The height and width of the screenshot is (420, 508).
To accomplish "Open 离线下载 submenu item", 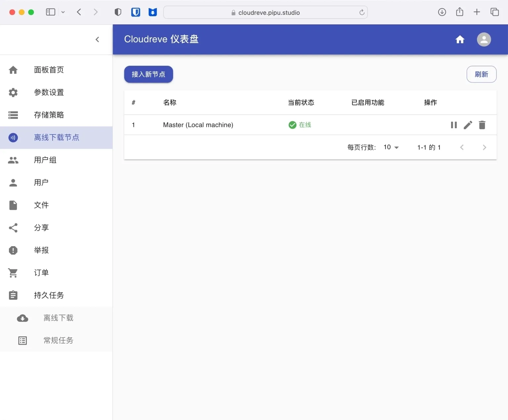I will tap(56, 318).
